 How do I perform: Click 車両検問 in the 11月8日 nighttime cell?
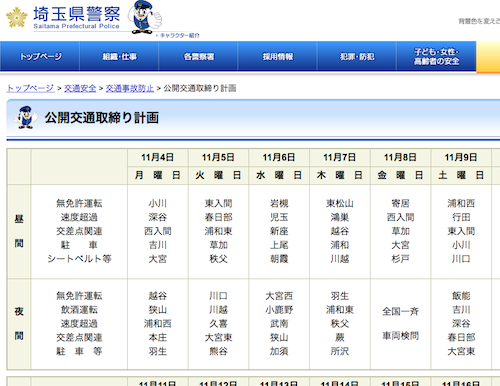tap(400, 336)
